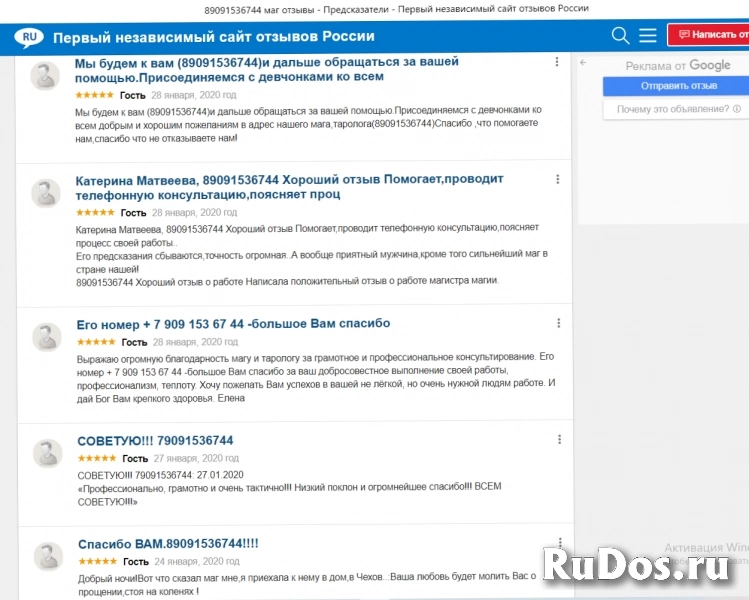Click avatar beside 'Спасибо ВАМ' review
This screenshot has height=600, width=749.
[46, 556]
